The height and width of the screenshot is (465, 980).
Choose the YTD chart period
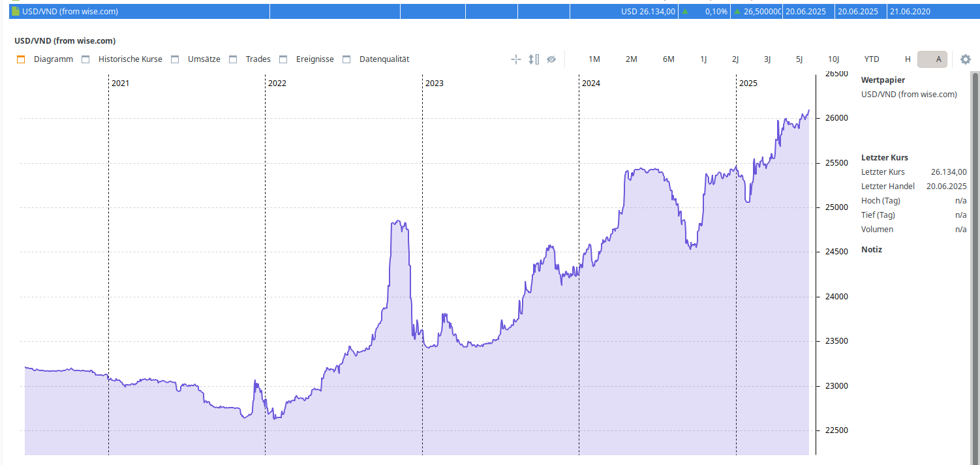pos(871,59)
